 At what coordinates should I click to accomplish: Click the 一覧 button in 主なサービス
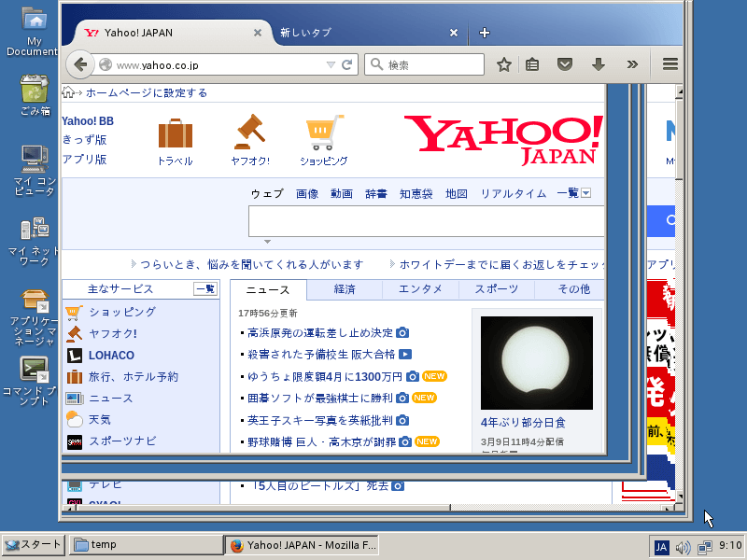coord(205,288)
